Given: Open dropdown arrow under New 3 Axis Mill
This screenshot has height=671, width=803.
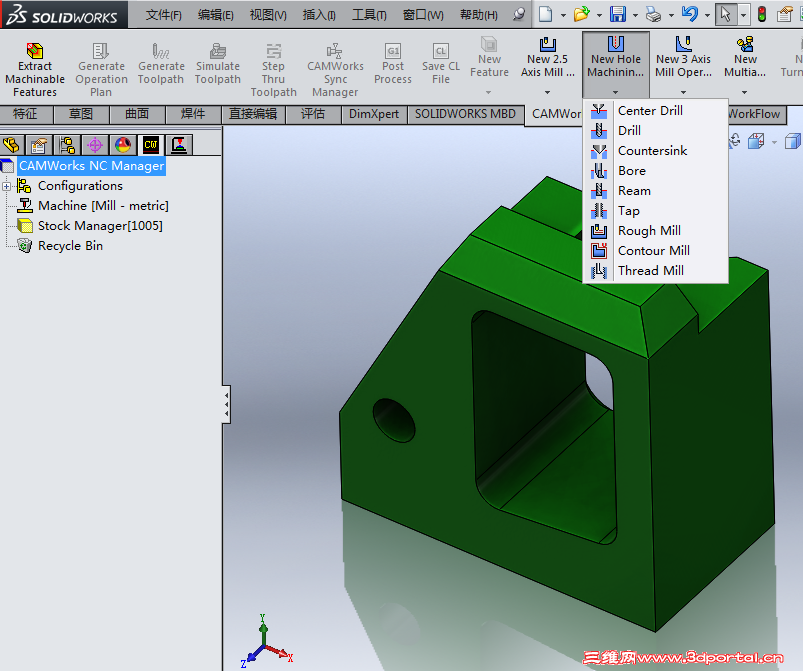Looking at the screenshot, I should tap(683, 92).
